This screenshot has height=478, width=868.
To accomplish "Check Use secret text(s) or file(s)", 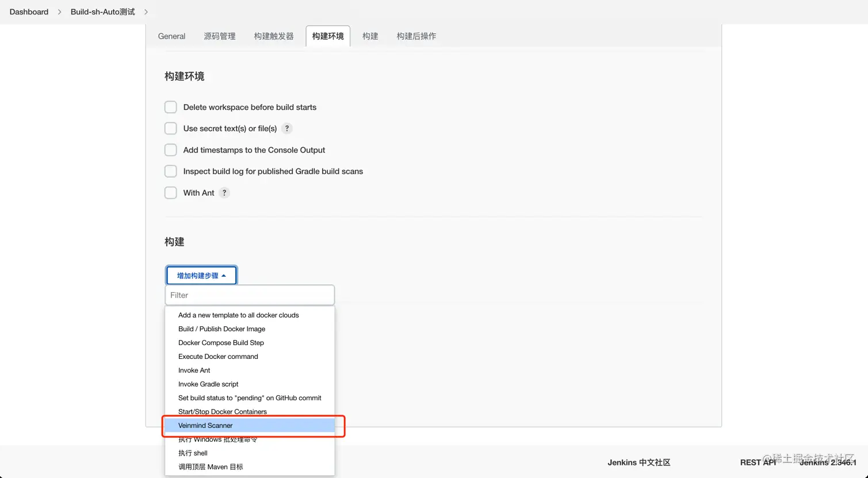I will click(x=171, y=128).
